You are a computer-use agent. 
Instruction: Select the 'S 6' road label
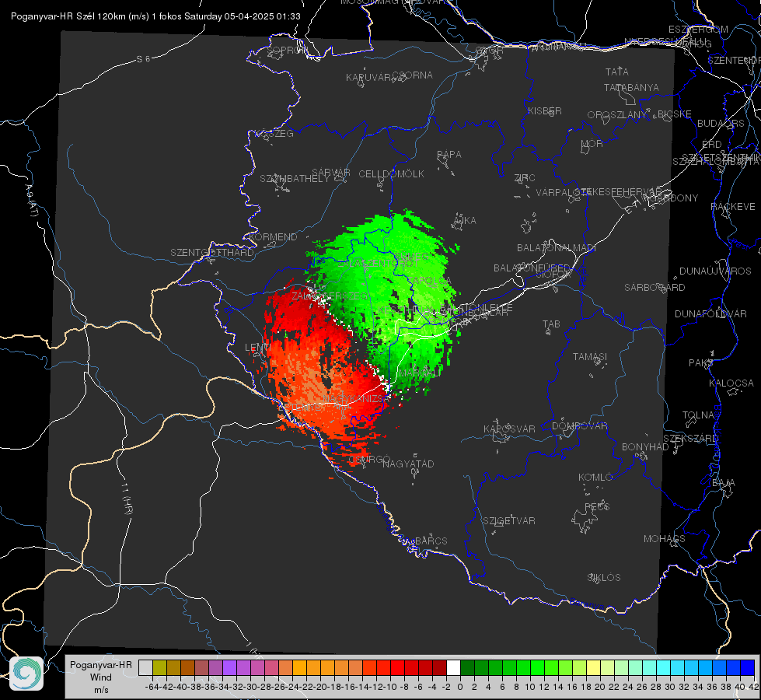point(143,59)
